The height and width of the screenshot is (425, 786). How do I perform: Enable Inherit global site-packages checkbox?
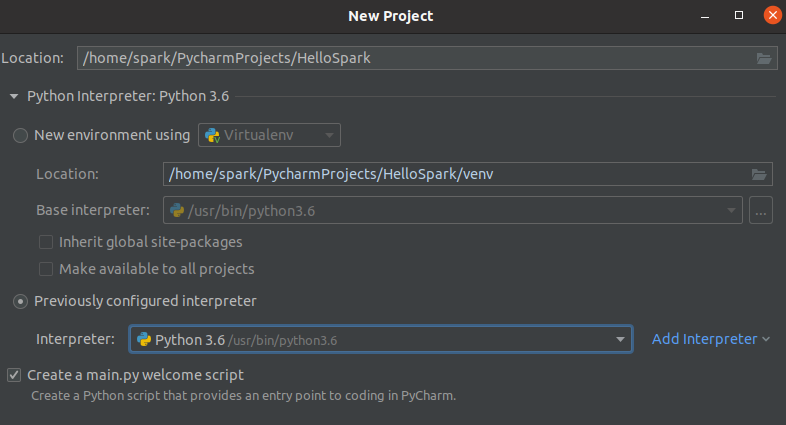pos(46,242)
